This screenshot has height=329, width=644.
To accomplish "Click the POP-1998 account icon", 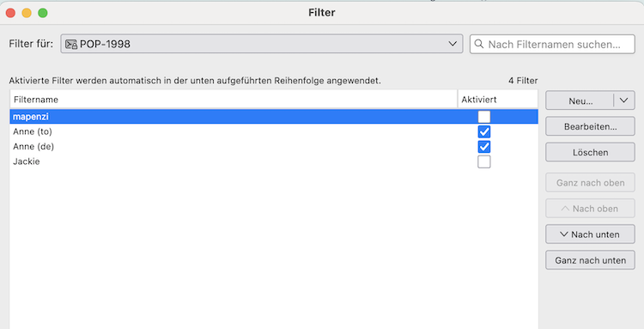I will click(x=71, y=44).
